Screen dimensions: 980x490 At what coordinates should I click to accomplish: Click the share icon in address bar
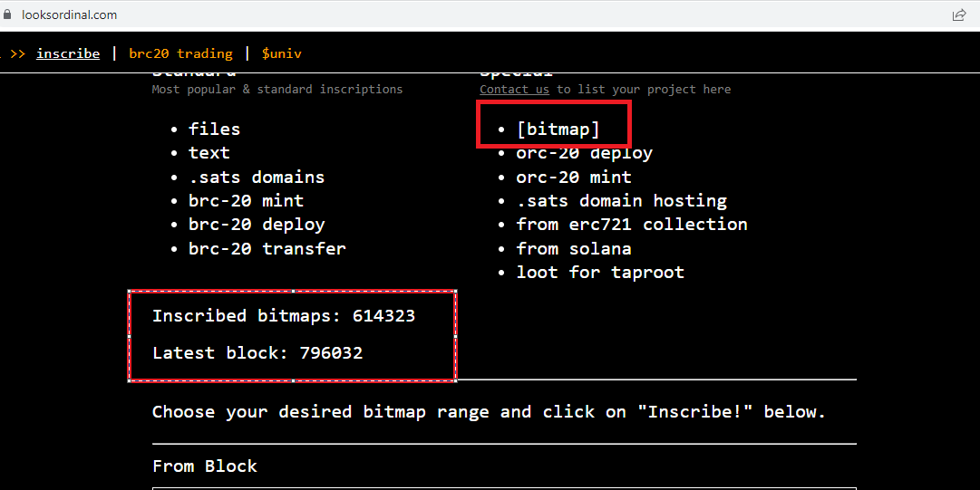pyautogui.click(x=959, y=14)
